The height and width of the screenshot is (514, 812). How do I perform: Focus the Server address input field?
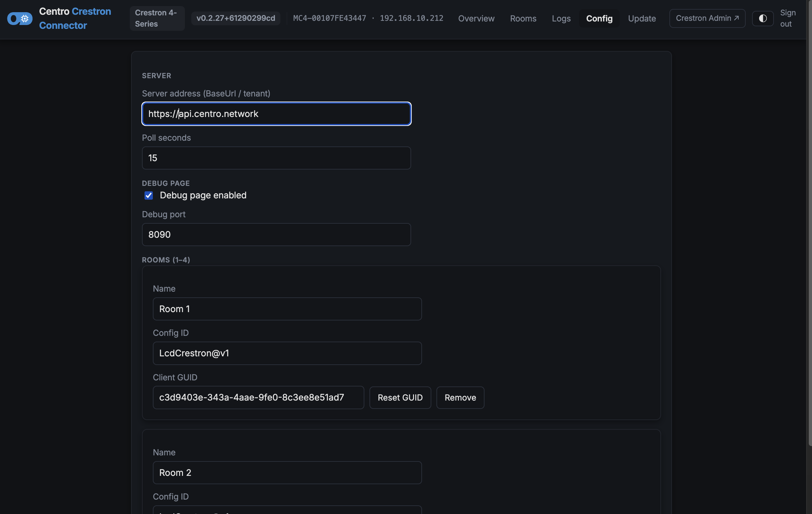pos(276,114)
